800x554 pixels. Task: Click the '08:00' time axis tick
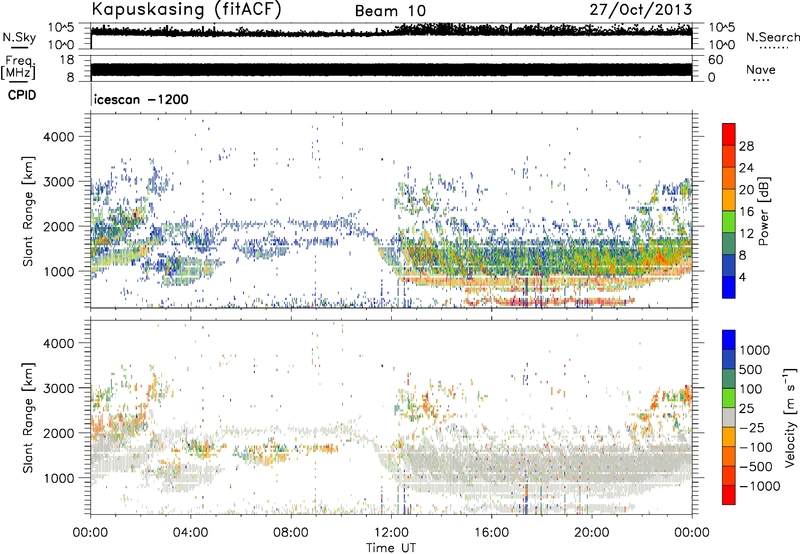point(291,533)
